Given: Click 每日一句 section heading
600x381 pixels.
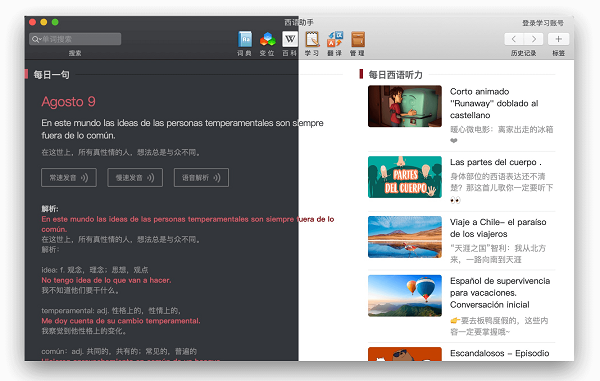Looking at the screenshot, I should click(52, 75).
